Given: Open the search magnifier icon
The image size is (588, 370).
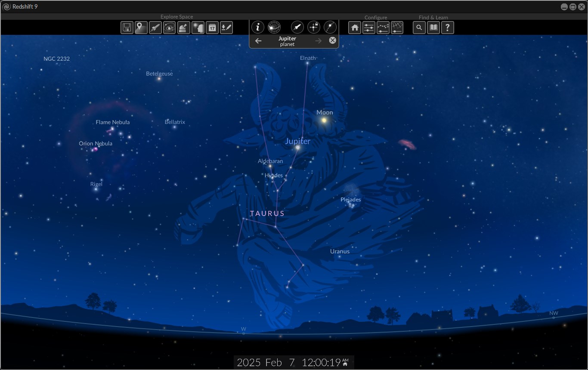Looking at the screenshot, I should (419, 28).
